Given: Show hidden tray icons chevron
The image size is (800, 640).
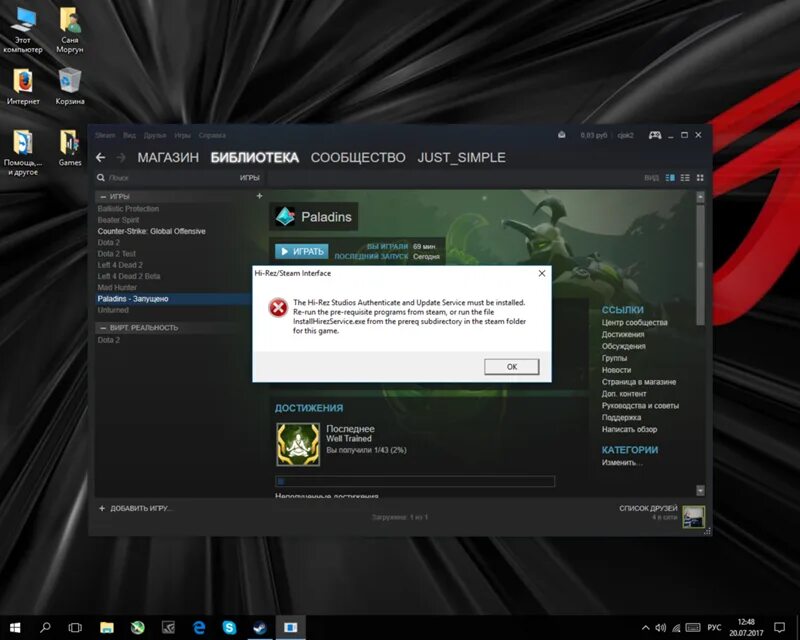Looking at the screenshot, I should coord(645,628).
